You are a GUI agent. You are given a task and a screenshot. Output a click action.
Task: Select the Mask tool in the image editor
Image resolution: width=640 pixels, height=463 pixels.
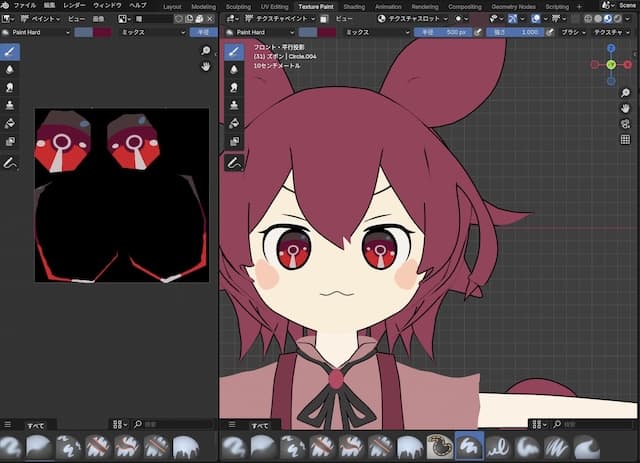(11, 142)
